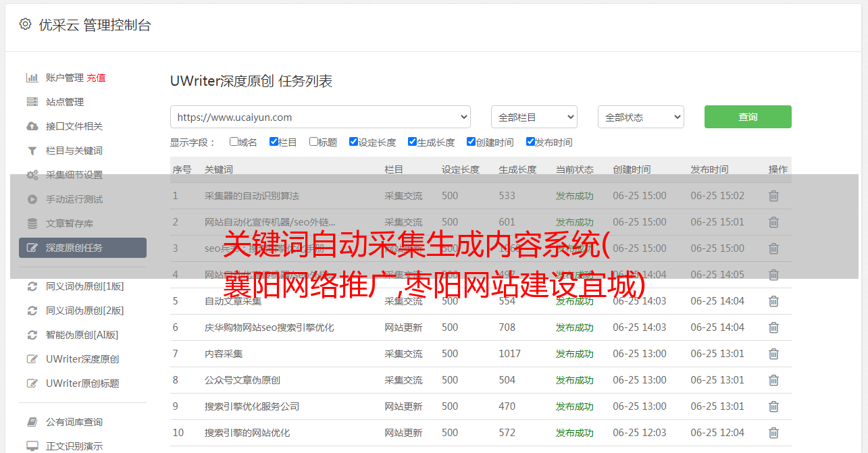Click the UWriter深度原创 任务列表 page heading

[x=251, y=81]
